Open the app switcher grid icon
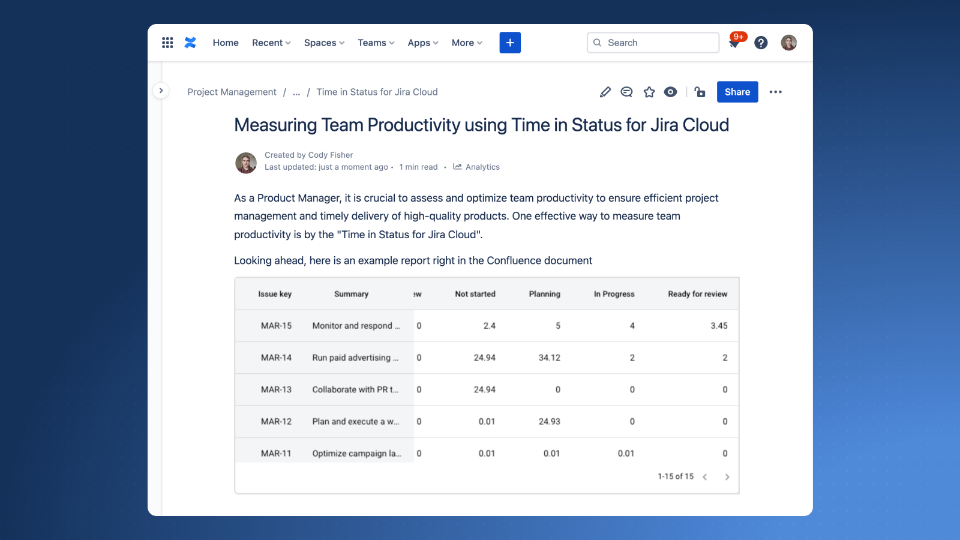This screenshot has width=960, height=540. point(167,42)
